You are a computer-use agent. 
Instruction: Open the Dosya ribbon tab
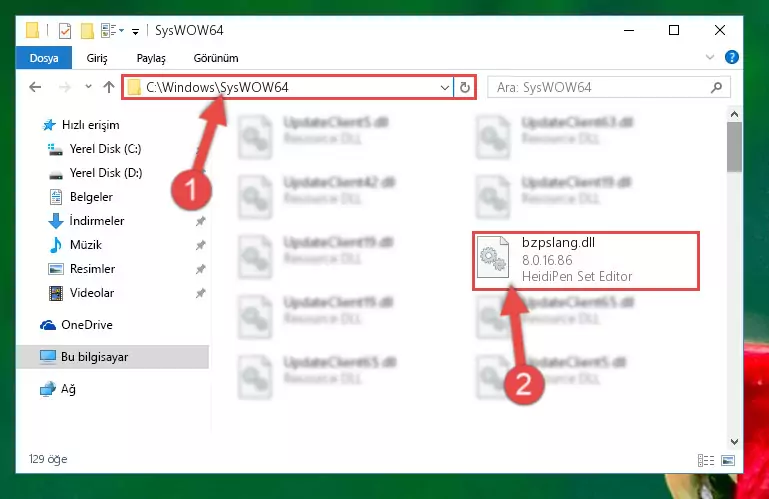tap(44, 58)
